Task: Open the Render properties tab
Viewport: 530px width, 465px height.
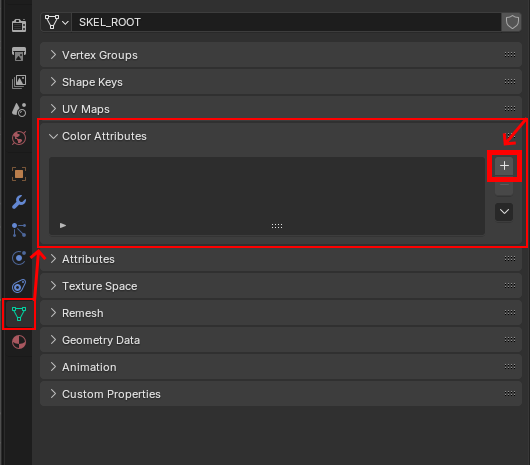Action: pyautogui.click(x=19, y=25)
